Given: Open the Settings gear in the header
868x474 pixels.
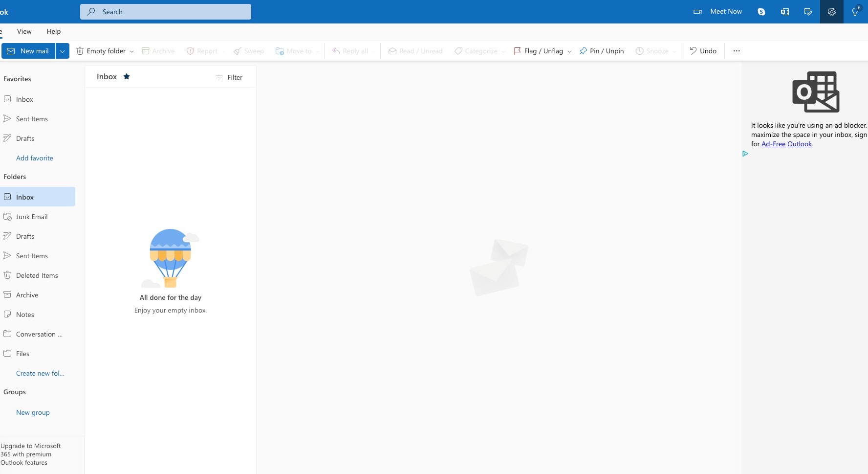Looking at the screenshot, I should [x=832, y=12].
